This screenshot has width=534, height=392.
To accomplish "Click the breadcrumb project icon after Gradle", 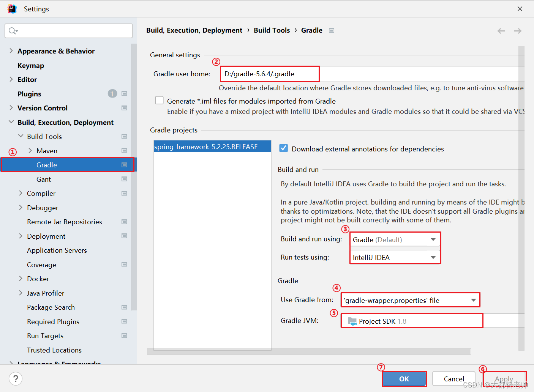I will [x=332, y=30].
